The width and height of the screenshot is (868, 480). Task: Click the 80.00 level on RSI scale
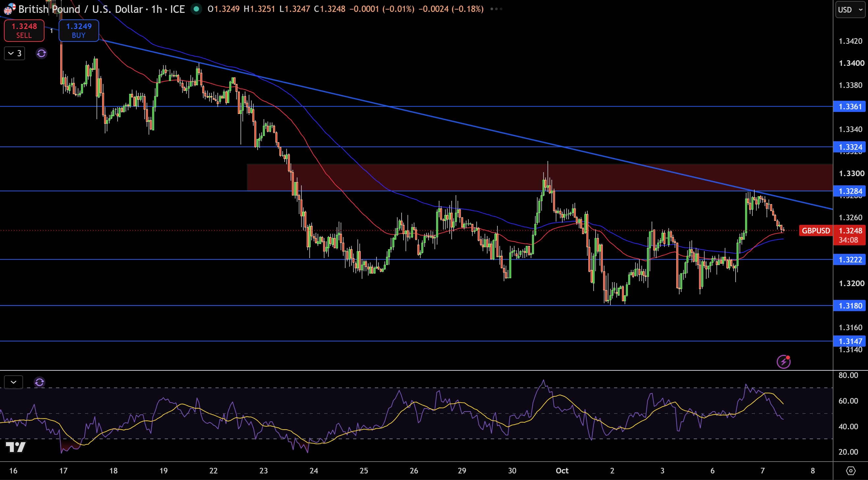tap(849, 375)
